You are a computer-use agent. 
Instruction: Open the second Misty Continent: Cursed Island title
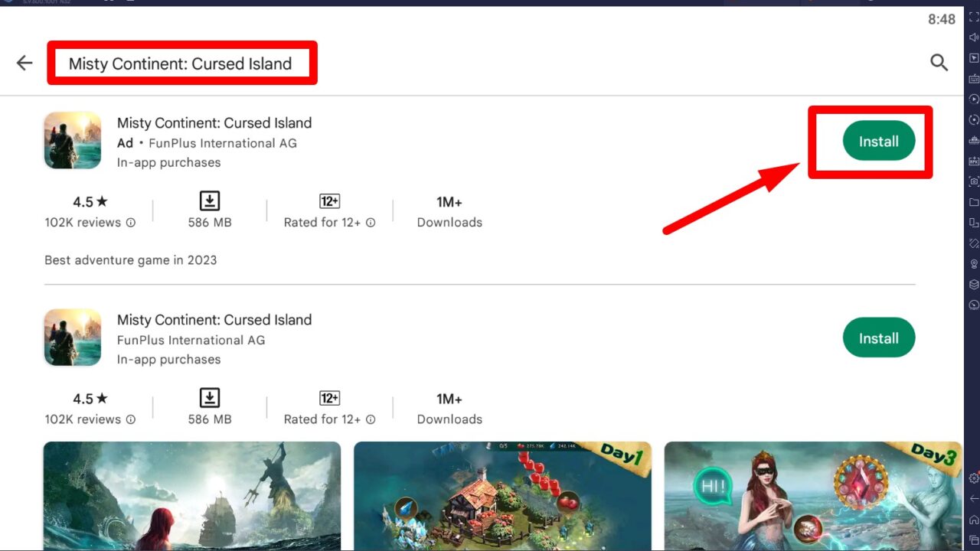point(214,320)
